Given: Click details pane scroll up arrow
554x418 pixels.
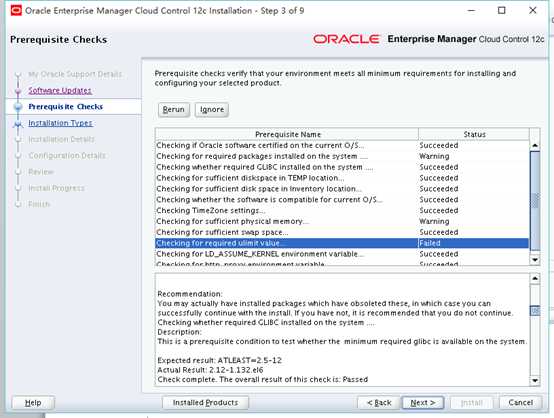Looking at the screenshot, I should tap(535, 278).
